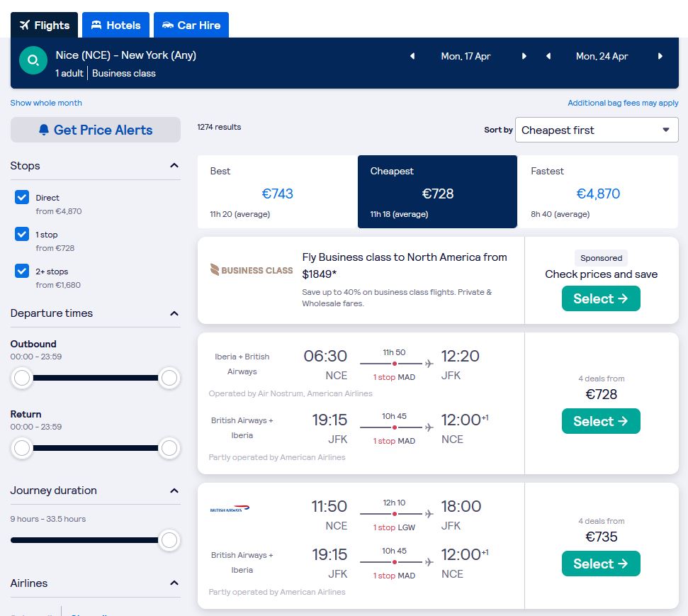
Task: Click 1 stop LGW label
Action: [394, 527]
